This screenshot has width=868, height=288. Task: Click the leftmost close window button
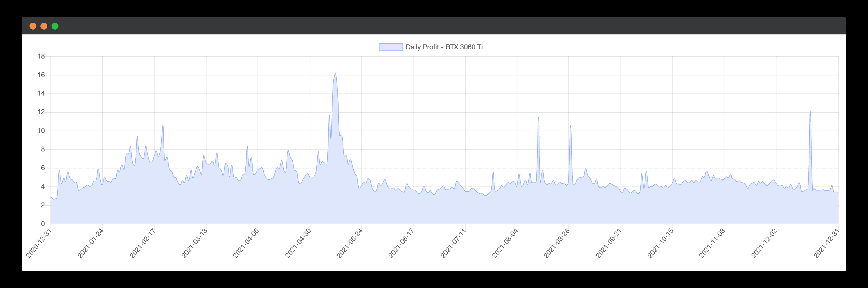[33, 26]
